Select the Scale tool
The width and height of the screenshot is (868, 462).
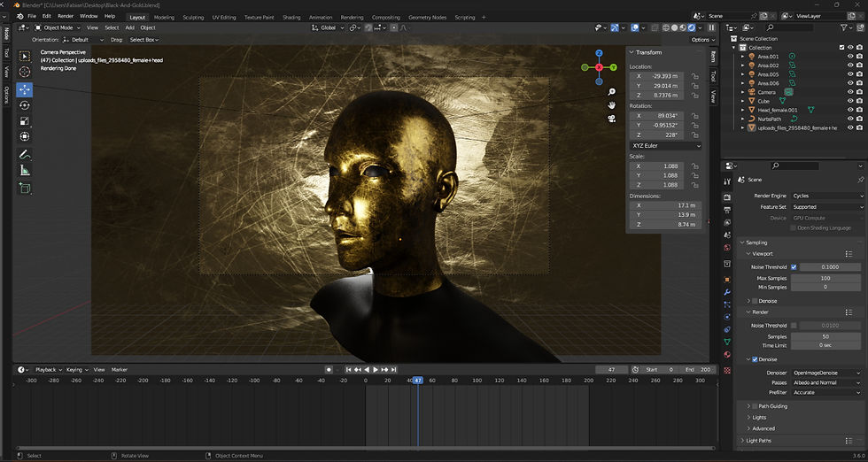[x=25, y=120]
